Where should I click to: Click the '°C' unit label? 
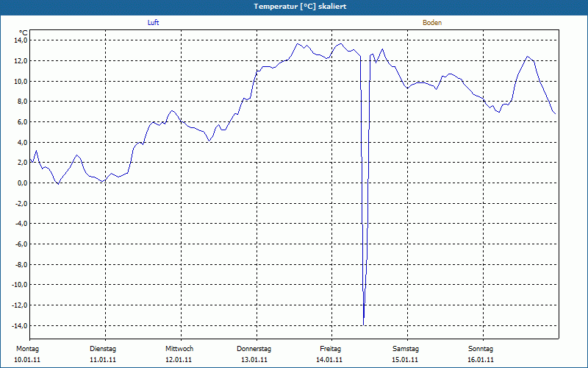23,33
